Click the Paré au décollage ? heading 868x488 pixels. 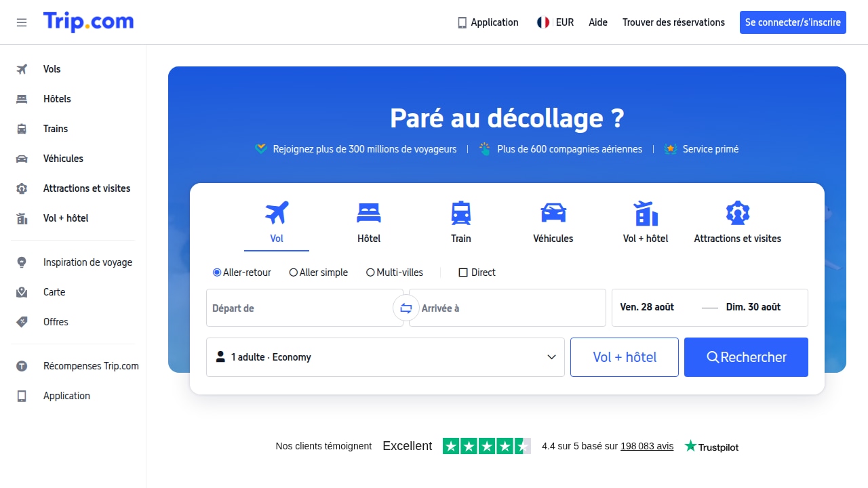click(507, 118)
